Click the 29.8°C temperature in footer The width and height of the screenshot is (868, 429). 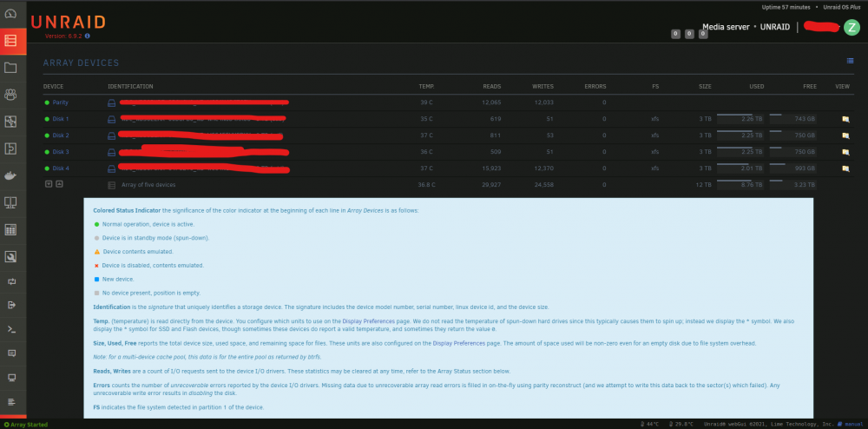pyautogui.click(x=681, y=425)
